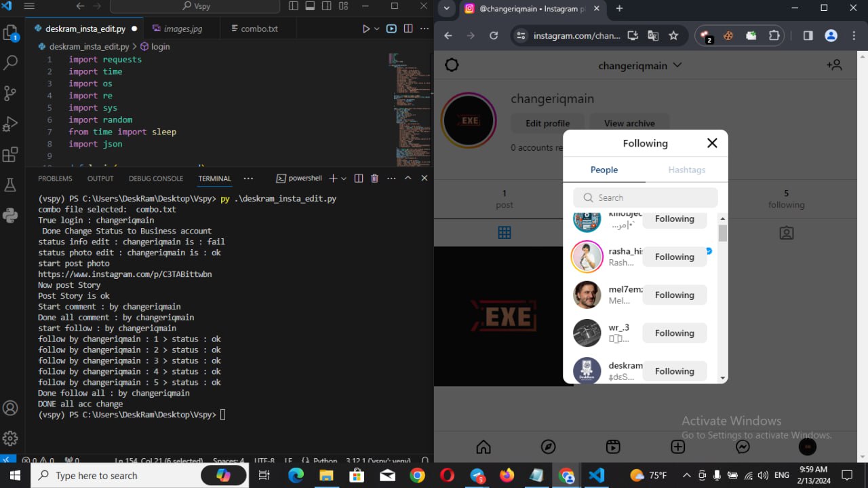Split the VS Code editor right
This screenshot has width=868, height=488.
[408, 29]
